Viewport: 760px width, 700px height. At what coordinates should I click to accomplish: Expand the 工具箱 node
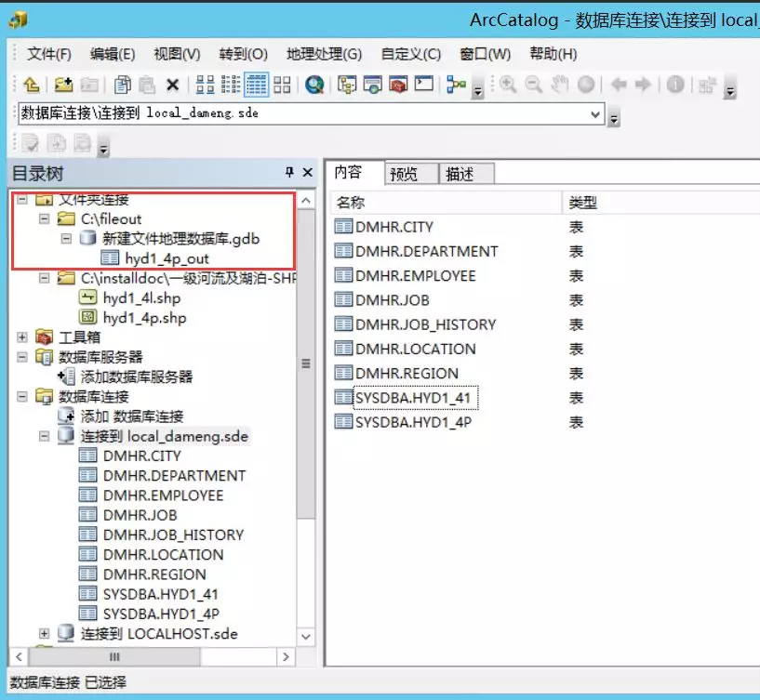point(21,337)
